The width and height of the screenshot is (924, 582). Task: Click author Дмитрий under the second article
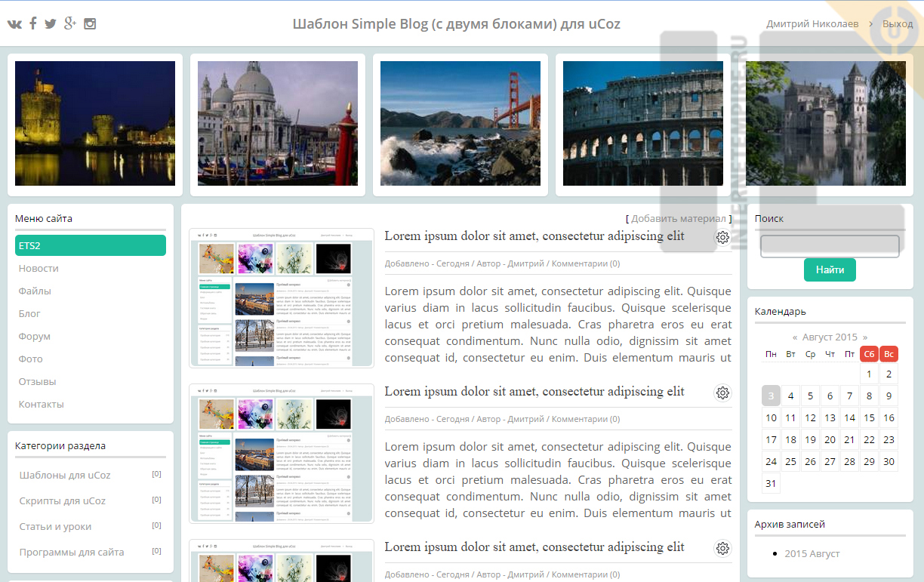click(525, 419)
